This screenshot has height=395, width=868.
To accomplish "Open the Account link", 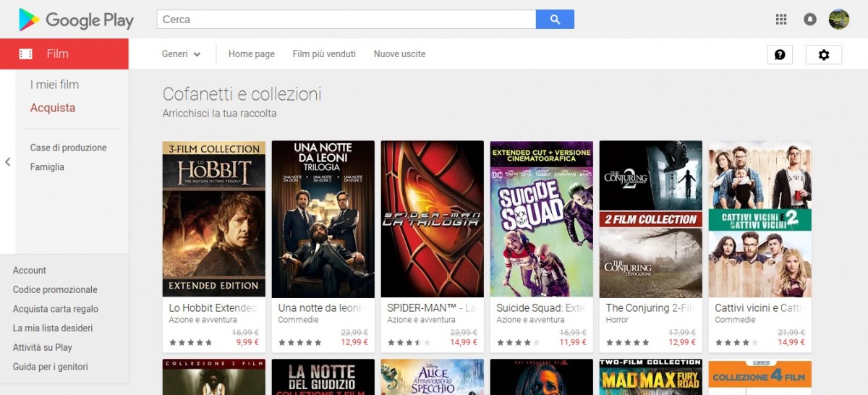I will click(30, 271).
